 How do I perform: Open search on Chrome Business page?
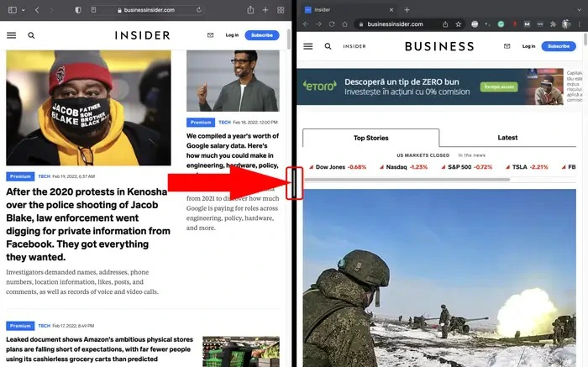(328, 46)
